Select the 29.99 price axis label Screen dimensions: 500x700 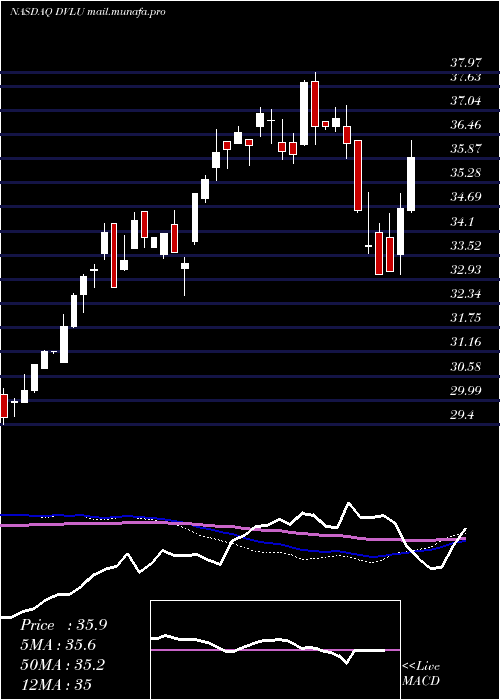tap(465, 391)
